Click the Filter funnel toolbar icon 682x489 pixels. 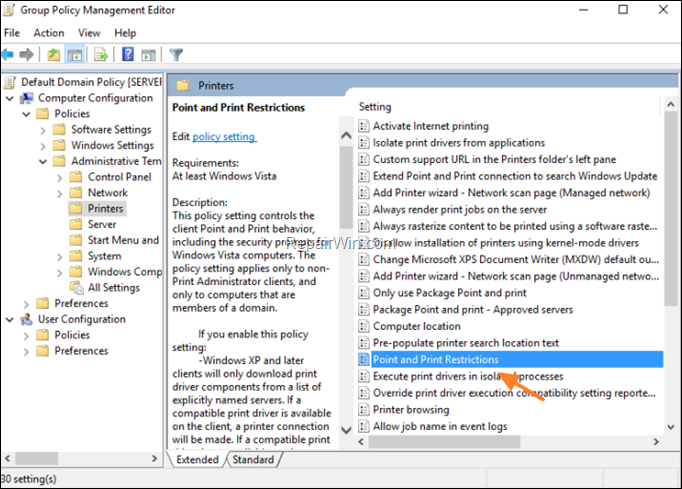click(176, 55)
